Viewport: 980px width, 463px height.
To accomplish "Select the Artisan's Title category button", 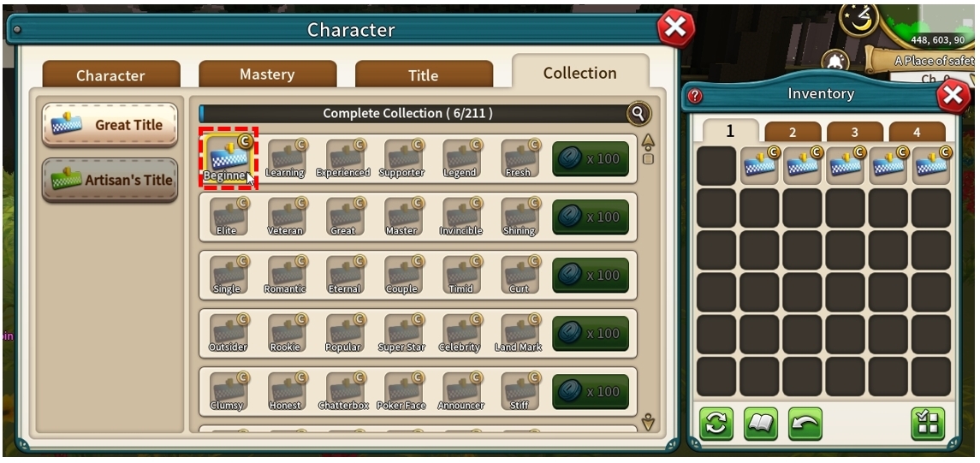I will tap(110, 180).
